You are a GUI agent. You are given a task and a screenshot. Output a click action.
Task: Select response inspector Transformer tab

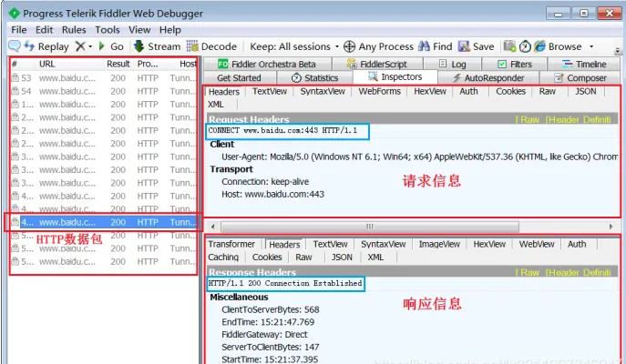(231, 244)
